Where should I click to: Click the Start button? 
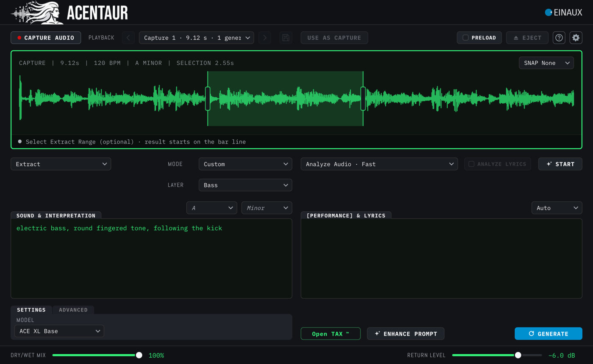tap(560, 164)
